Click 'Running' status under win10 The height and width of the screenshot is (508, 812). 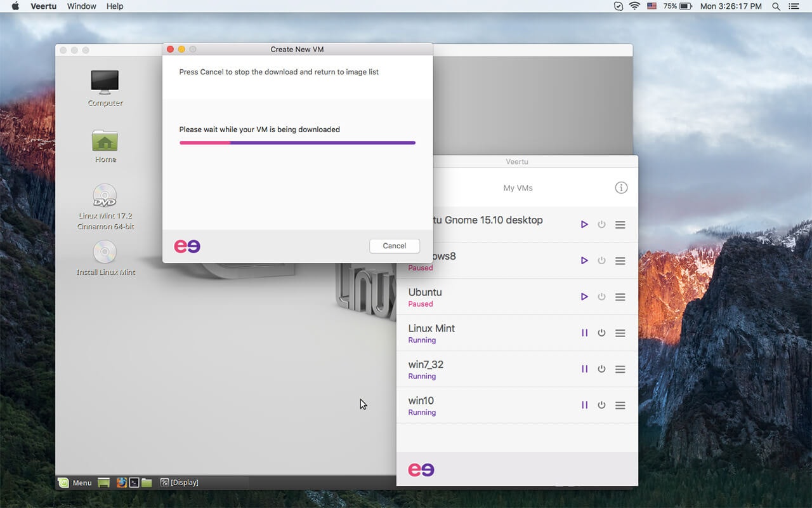pos(422,413)
